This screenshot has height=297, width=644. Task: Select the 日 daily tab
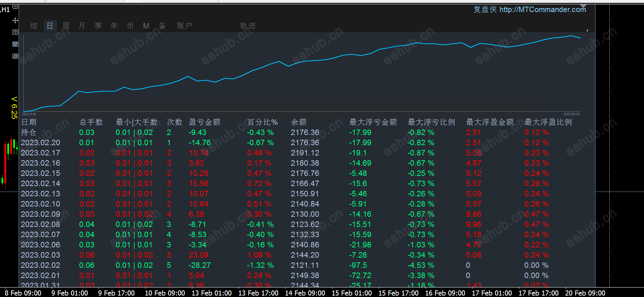point(50,26)
